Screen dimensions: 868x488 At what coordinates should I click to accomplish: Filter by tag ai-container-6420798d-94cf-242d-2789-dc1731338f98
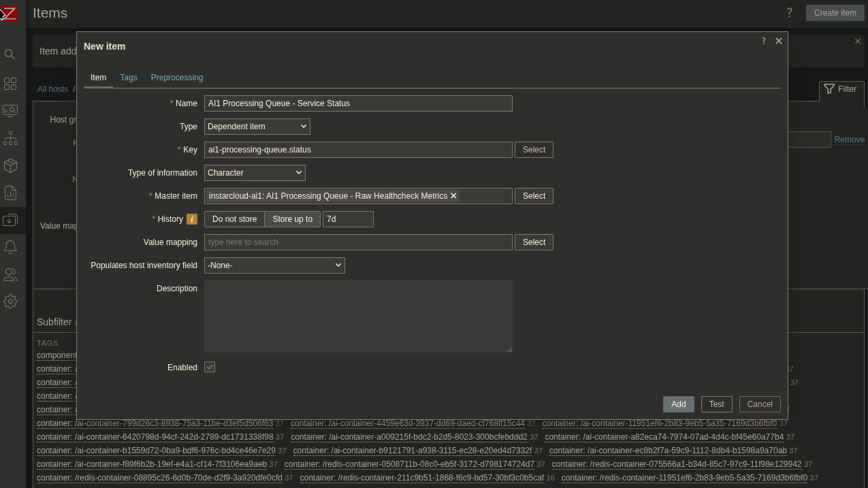[x=155, y=437]
